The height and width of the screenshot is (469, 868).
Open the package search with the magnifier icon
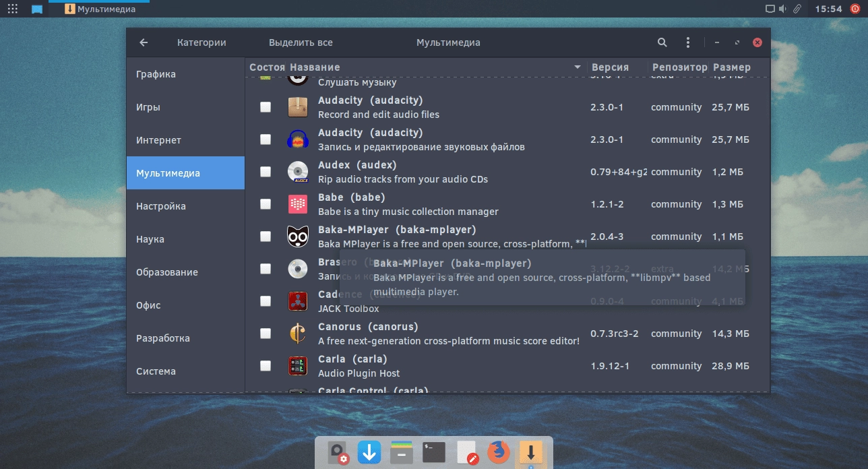tap(662, 42)
